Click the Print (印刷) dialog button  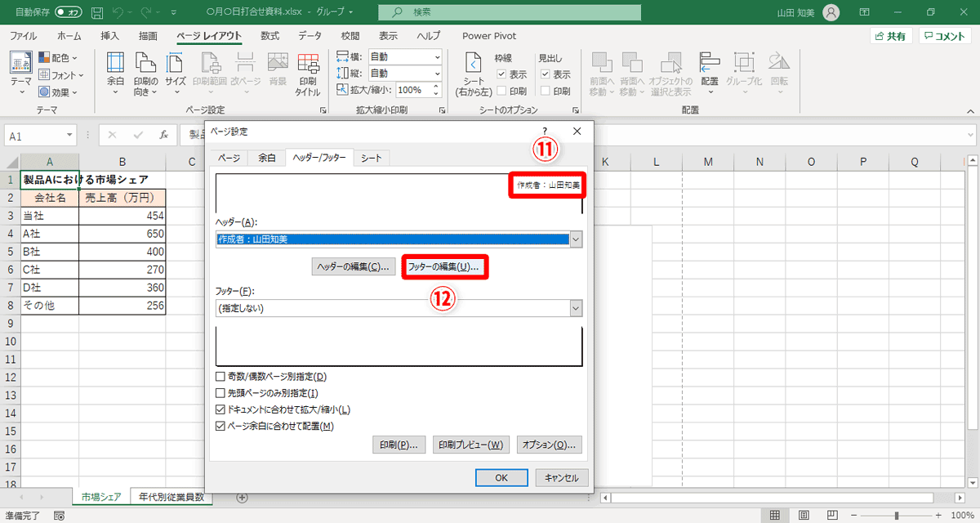pyautogui.click(x=399, y=445)
